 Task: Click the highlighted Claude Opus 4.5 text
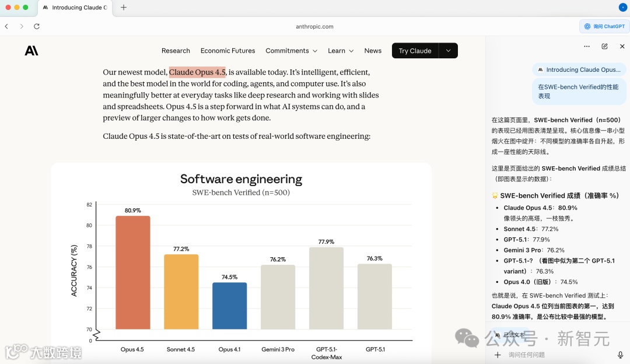click(197, 72)
